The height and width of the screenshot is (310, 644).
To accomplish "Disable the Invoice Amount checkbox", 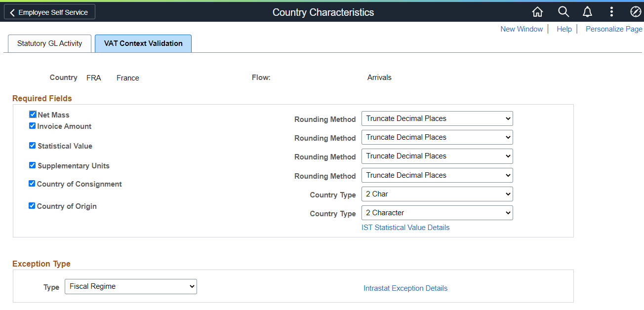I will pos(32,125).
